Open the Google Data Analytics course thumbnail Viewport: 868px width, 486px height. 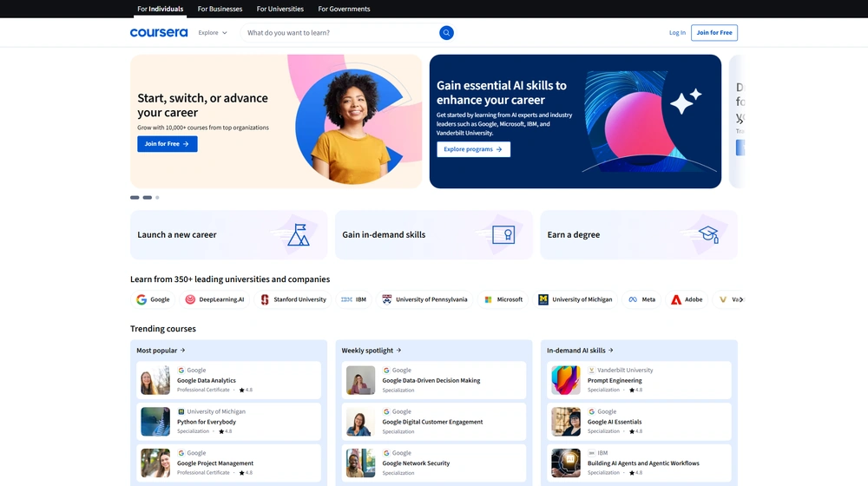(155, 380)
